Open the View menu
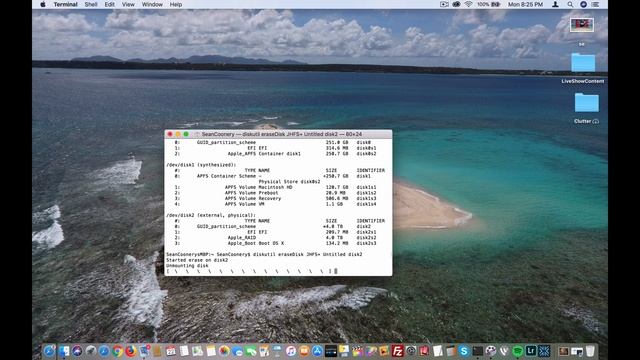Image resolution: width=640 pixels, height=360 pixels. [128, 4]
